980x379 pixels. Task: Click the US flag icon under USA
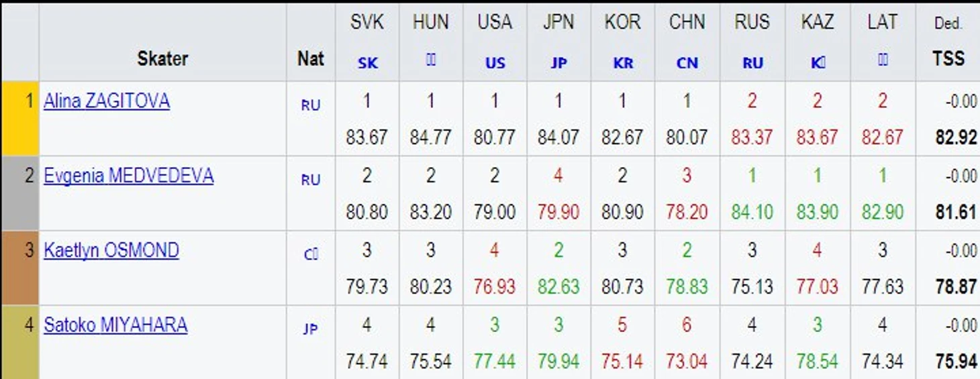click(495, 63)
